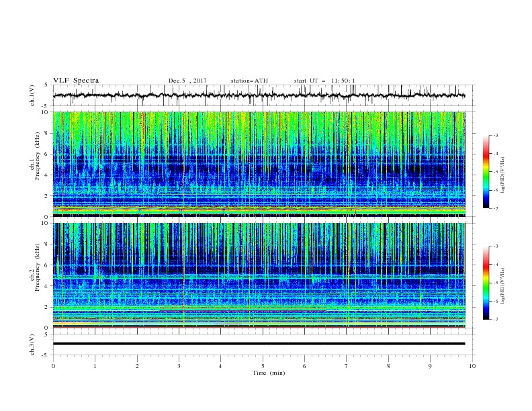Click the "ch.1(V)" vertical axis label
532x411 pixels.
[32, 95]
